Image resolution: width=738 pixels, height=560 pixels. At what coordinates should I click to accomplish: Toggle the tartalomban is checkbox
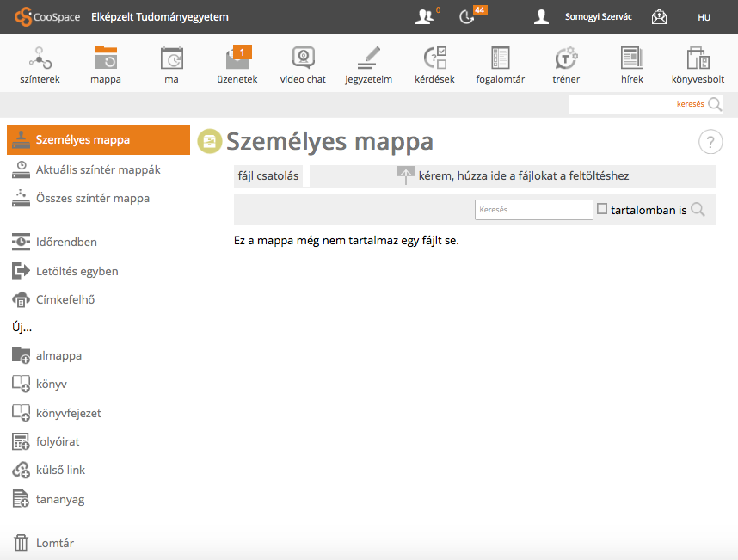[602, 208]
